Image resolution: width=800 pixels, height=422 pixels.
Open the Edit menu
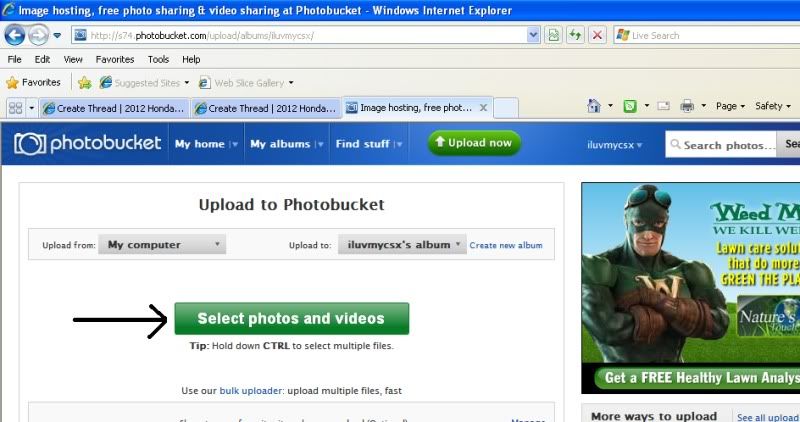click(x=42, y=59)
